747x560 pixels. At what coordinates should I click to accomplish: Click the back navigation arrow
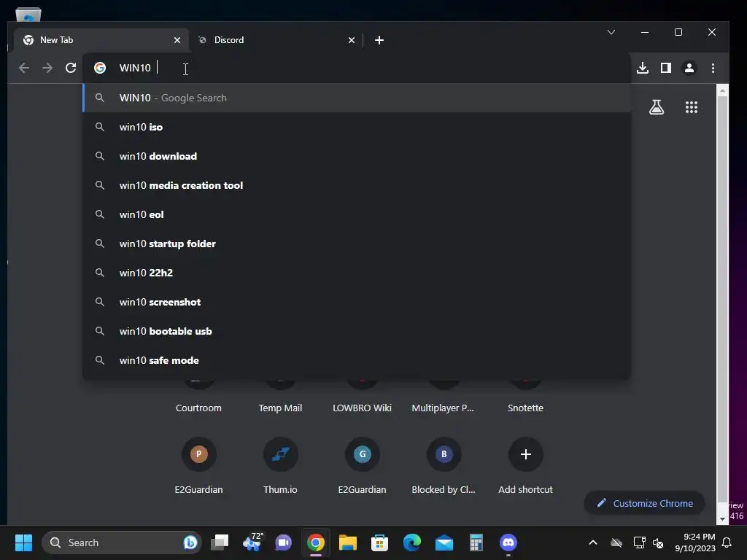pos(24,68)
